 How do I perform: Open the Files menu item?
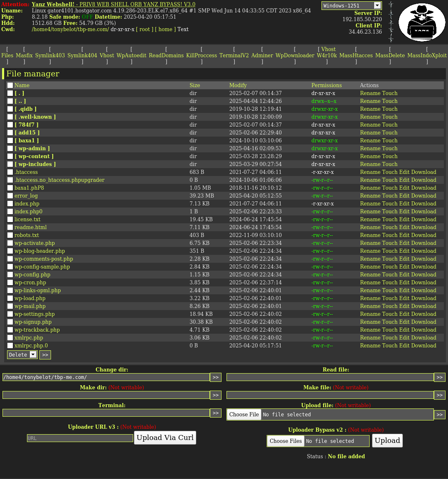7,55
